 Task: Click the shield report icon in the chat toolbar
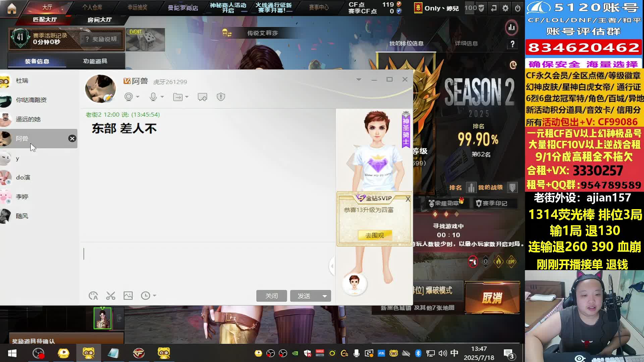221,97
